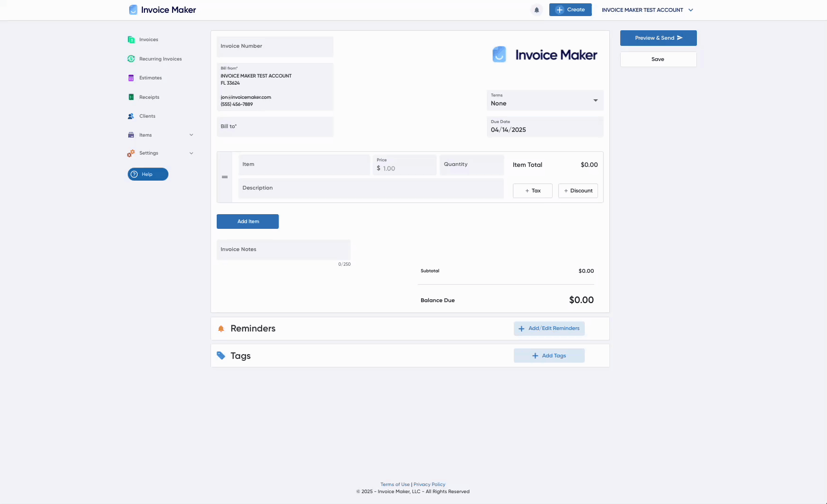Open the Terms of Use link
The image size is (827, 504).
(x=395, y=484)
